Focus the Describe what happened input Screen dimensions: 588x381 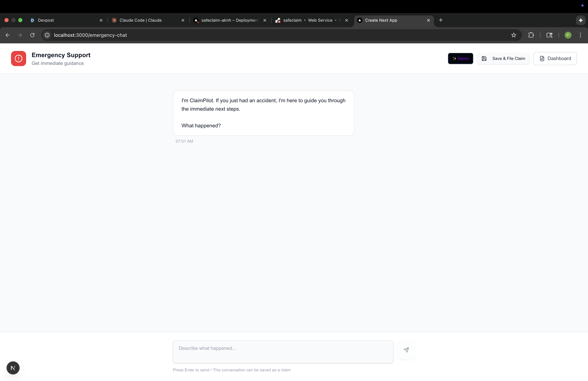283,352
